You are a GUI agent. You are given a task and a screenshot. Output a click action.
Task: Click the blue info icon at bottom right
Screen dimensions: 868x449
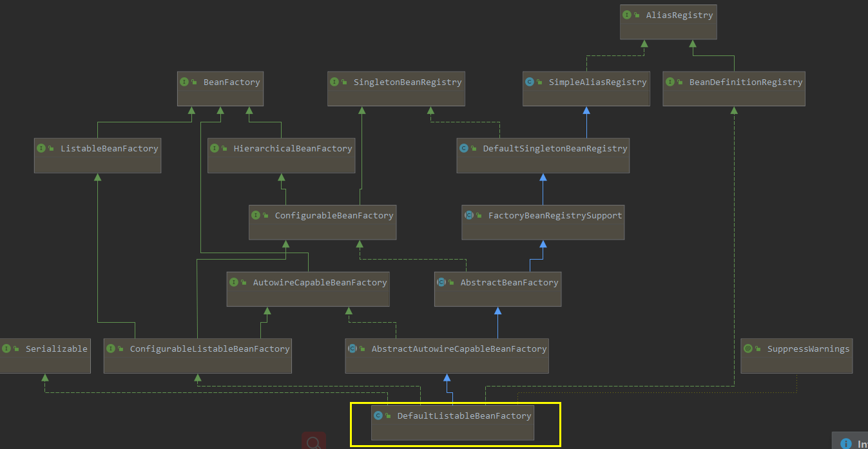[x=846, y=443]
